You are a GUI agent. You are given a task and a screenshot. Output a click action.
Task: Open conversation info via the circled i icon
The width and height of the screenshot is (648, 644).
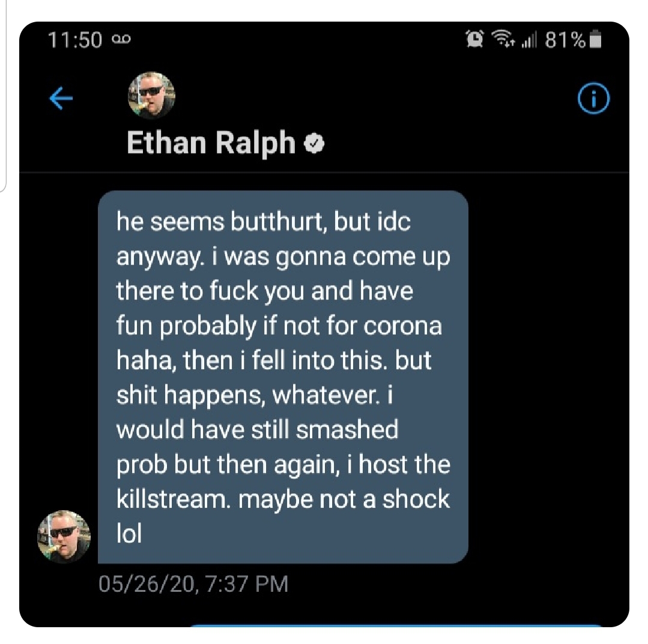coord(593,98)
